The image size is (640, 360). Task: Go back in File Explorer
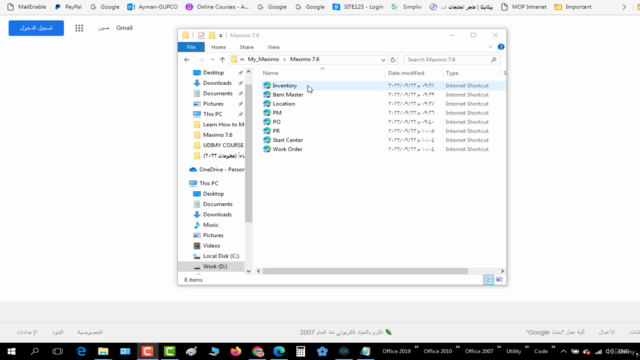[187, 60]
